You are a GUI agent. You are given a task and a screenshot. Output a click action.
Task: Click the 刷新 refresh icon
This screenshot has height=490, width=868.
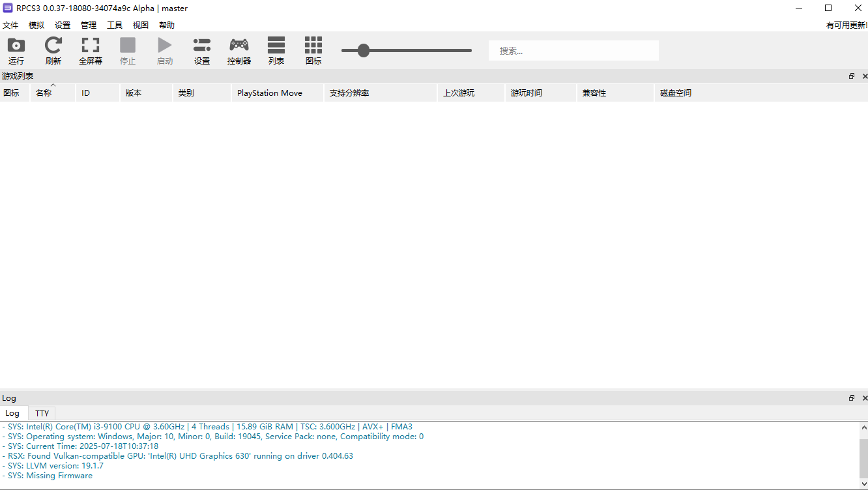click(x=53, y=46)
